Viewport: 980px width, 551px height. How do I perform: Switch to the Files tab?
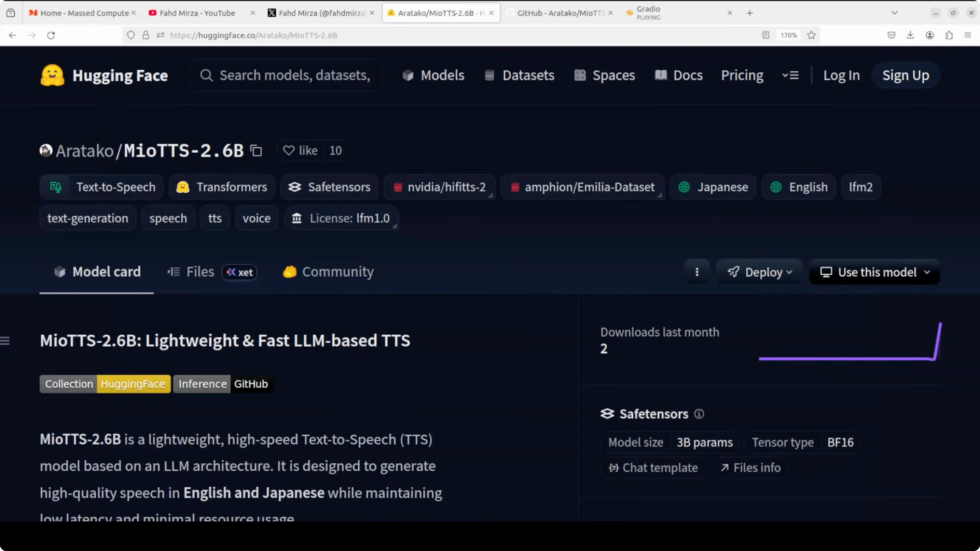tap(201, 272)
